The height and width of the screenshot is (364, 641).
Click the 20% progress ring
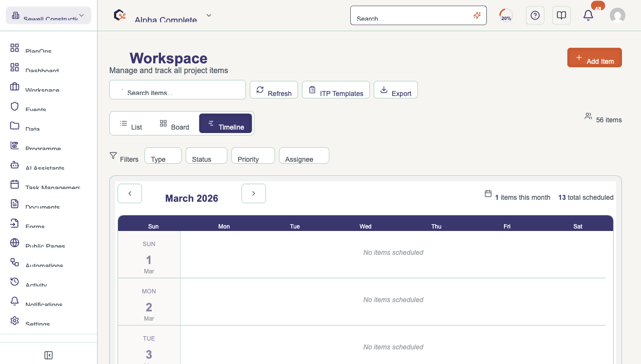(x=506, y=16)
